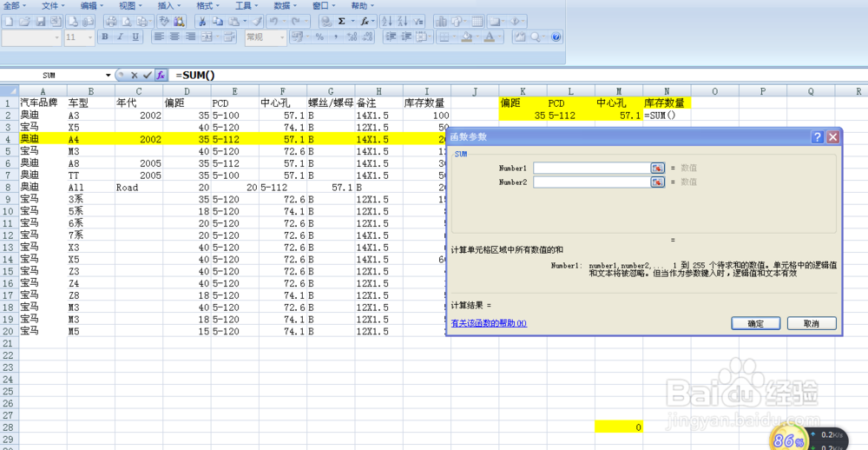The image size is (868, 450).
Task: Click the Number1 range selector icon
Action: coord(658,168)
